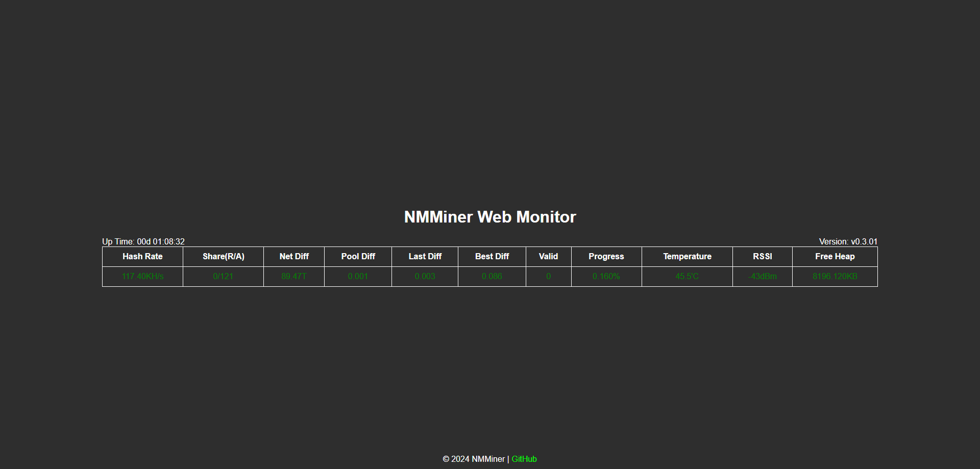
Task: Select the Temperature column header
Action: point(687,256)
